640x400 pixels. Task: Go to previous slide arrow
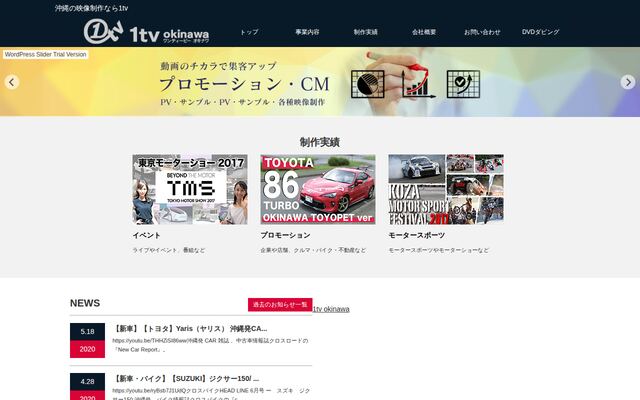[x=12, y=82]
